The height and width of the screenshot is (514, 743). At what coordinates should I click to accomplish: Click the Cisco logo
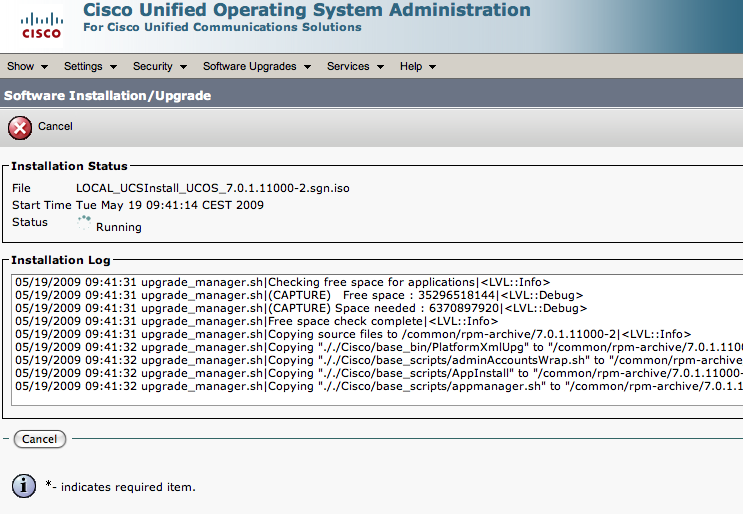[x=41, y=27]
